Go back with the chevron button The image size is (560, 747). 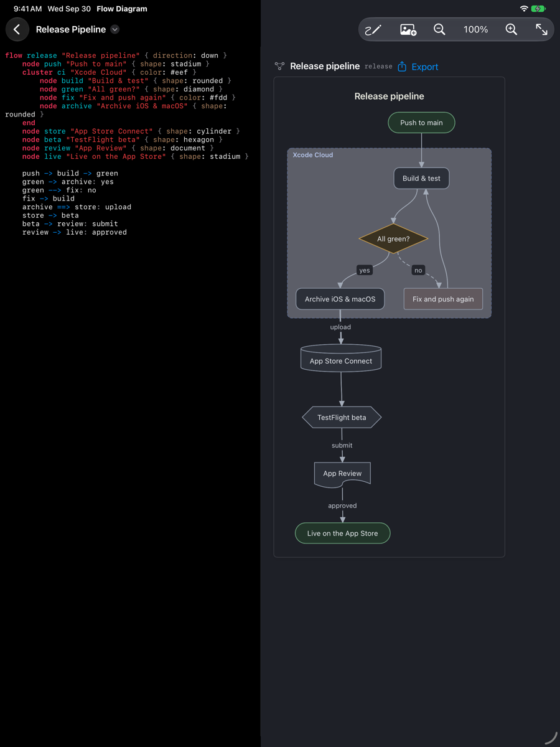pos(17,29)
